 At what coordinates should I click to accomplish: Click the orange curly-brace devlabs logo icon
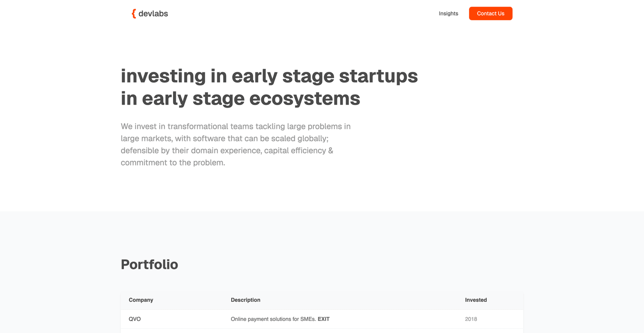(133, 13)
